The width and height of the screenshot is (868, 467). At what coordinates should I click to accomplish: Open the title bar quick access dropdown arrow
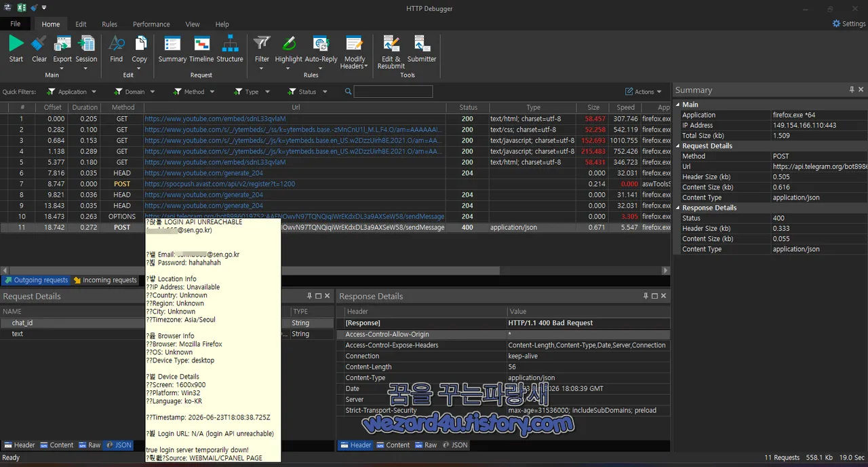pos(44,8)
